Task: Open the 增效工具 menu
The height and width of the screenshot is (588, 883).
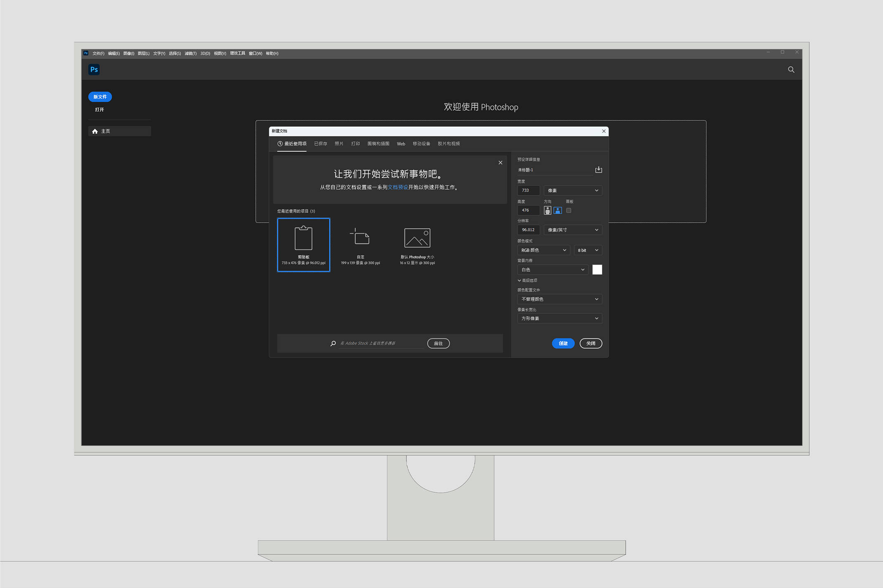Action: 238,54
